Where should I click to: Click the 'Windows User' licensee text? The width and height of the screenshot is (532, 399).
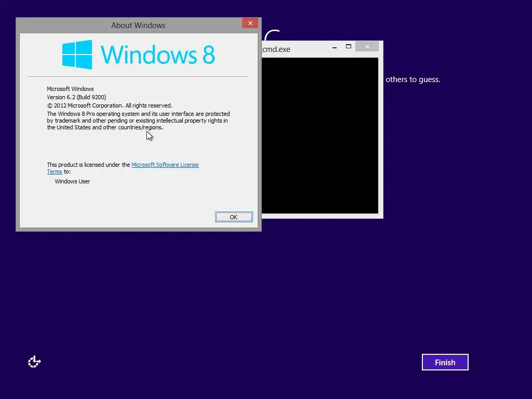pyautogui.click(x=72, y=181)
